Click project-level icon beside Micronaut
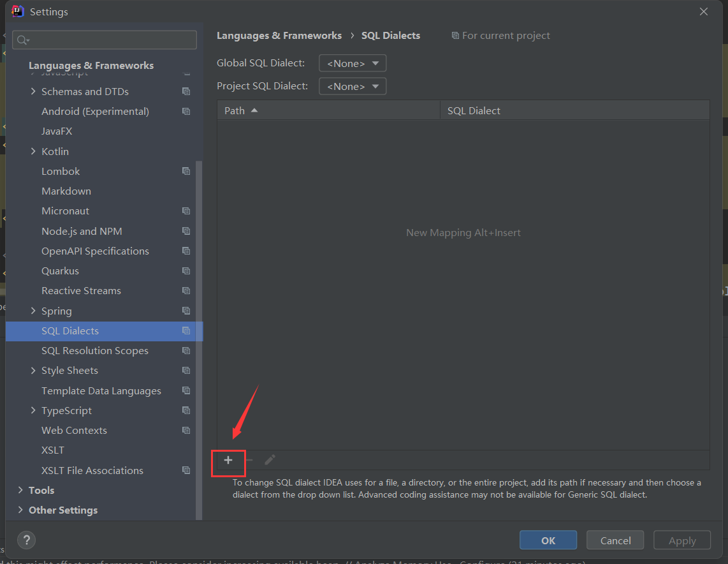Screen dimensions: 728x564 (186, 211)
